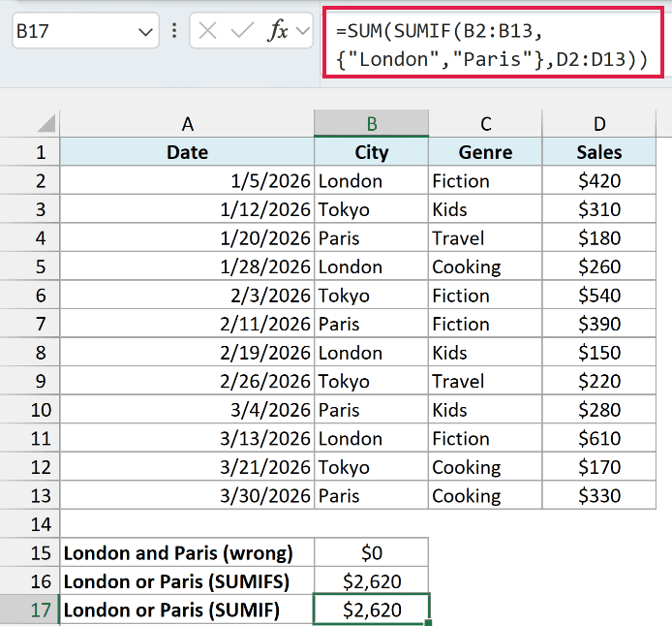
Task: Click the Select All corner triangle
Action: pos(46,123)
